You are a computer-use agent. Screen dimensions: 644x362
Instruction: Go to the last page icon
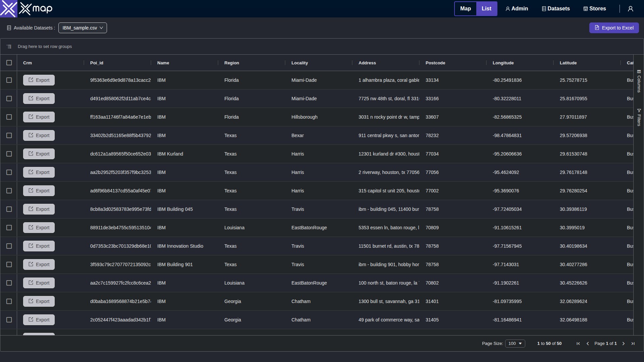pyautogui.click(x=633, y=344)
